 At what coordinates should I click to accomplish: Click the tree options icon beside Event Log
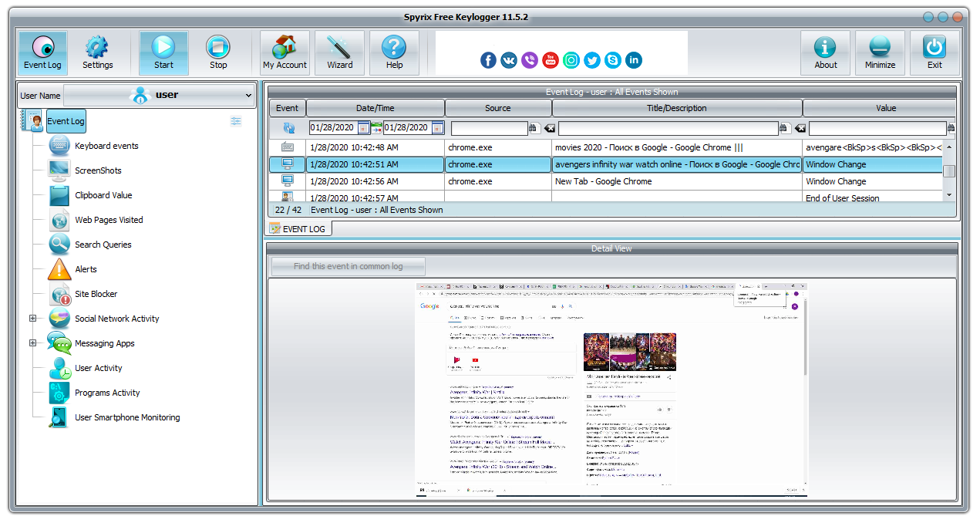pyautogui.click(x=236, y=121)
